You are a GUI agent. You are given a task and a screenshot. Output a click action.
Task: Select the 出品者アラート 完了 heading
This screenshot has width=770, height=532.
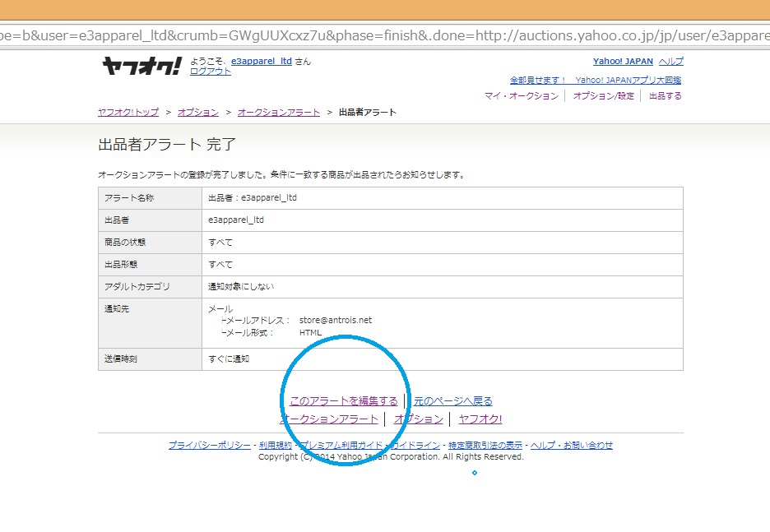[167, 144]
